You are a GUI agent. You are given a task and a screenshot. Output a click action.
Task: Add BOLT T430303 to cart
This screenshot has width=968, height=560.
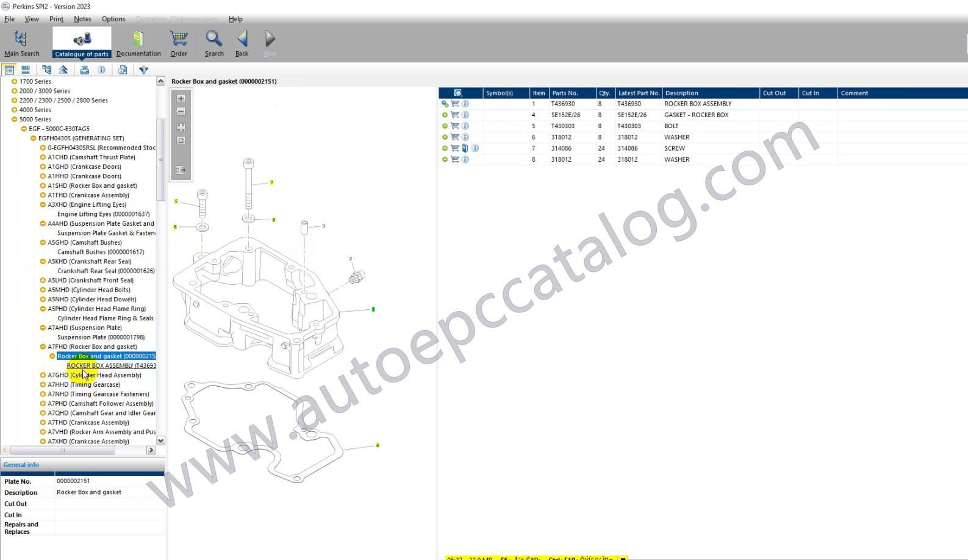pyautogui.click(x=455, y=126)
